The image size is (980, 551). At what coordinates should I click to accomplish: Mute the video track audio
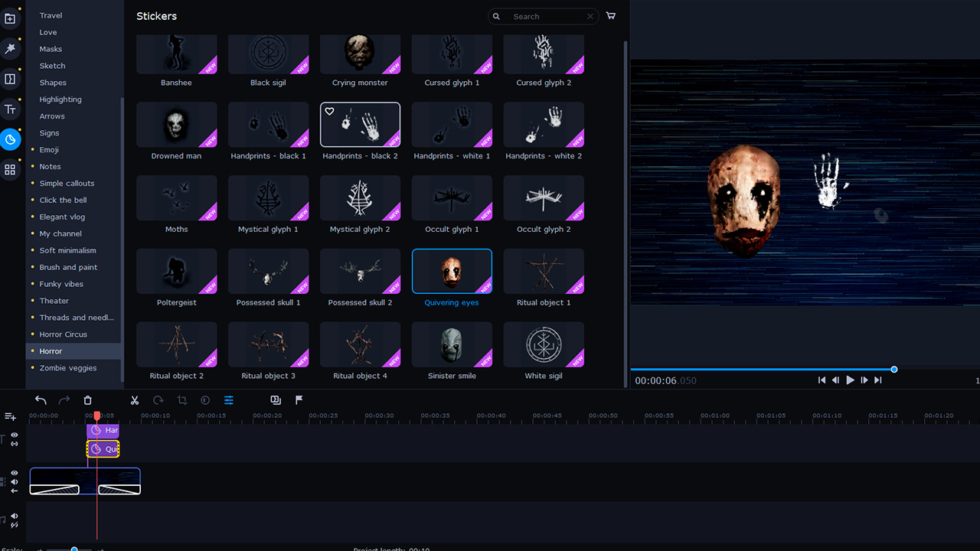pyautogui.click(x=13, y=481)
